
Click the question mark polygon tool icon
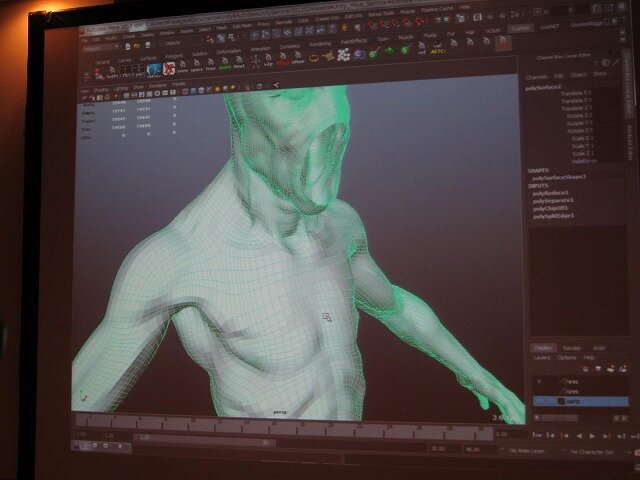click(332, 29)
